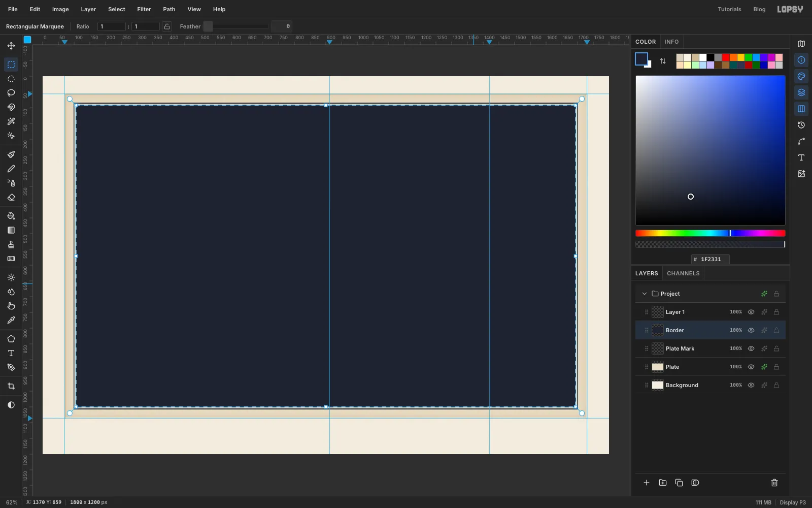Hide the Layer 1 layer
Viewport: 812px width, 508px height.
[751, 312]
